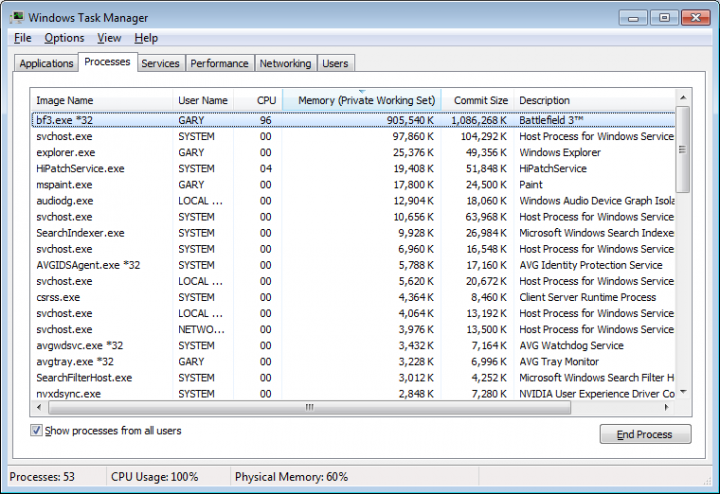The height and width of the screenshot is (494, 720).
Task: Open the View menu
Action: coord(109,38)
